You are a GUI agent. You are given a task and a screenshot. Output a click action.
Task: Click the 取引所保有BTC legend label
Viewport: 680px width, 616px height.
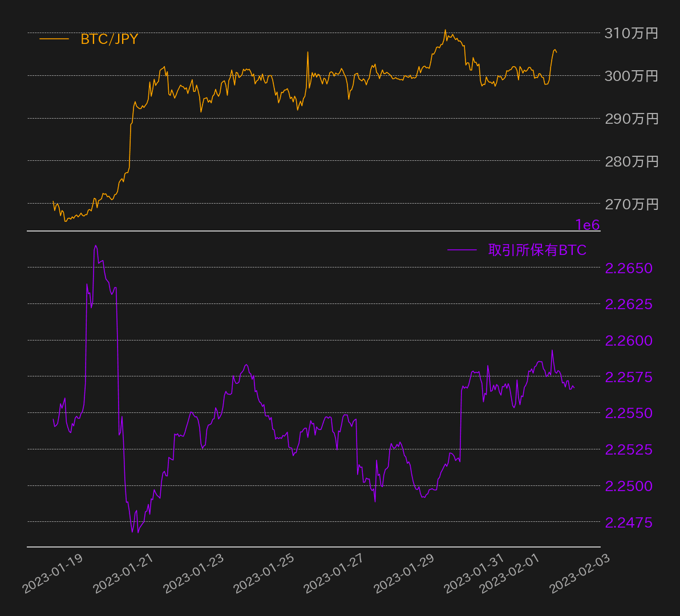(x=537, y=250)
